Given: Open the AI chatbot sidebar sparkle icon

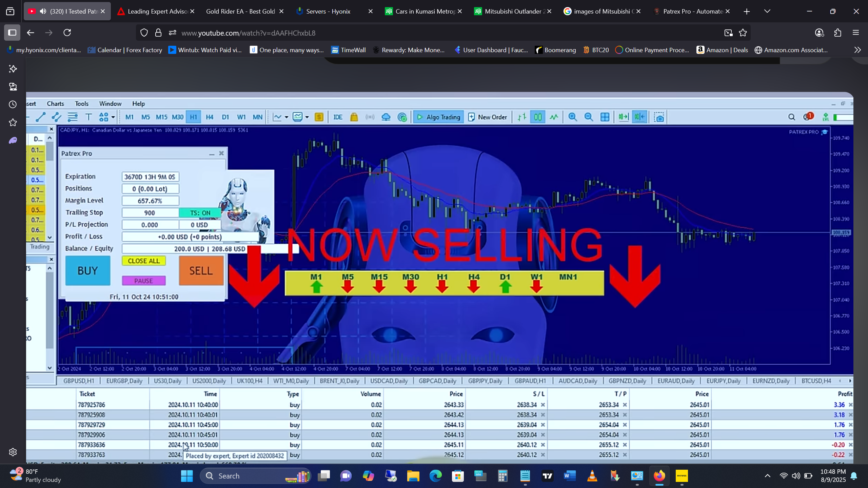Looking at the screenshot, I should pyautogui.click(x=13, y=69).
